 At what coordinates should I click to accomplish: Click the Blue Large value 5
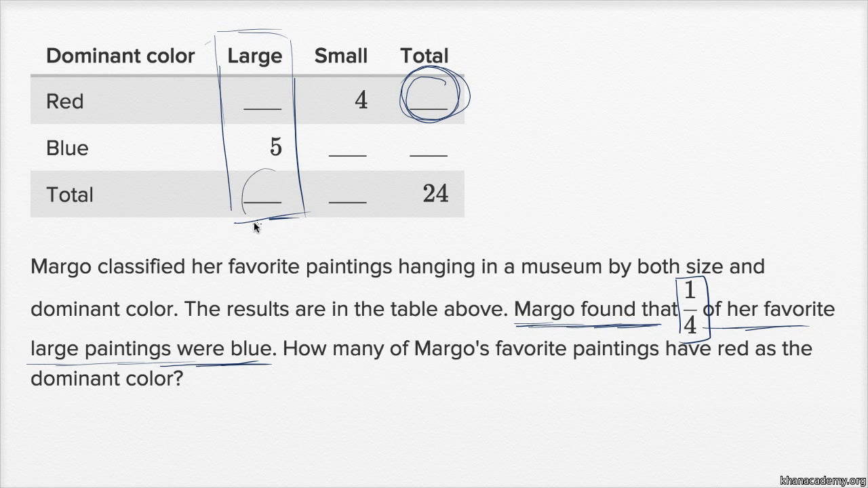click(x=275, y=147)
